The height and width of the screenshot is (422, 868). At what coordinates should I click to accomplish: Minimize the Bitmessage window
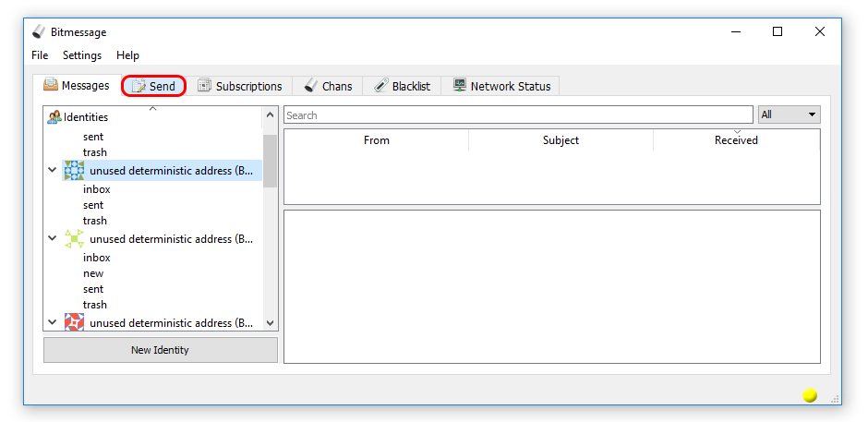(736, 31)
